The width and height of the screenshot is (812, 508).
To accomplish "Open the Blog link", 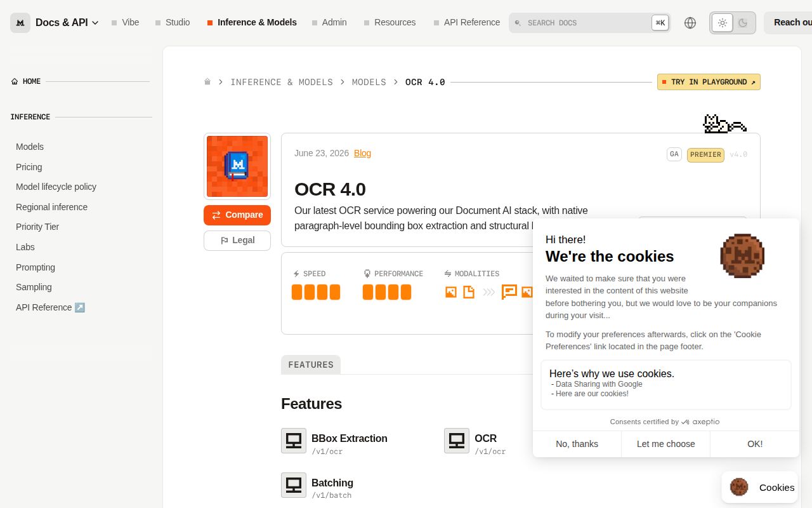I will pos(362,153).
